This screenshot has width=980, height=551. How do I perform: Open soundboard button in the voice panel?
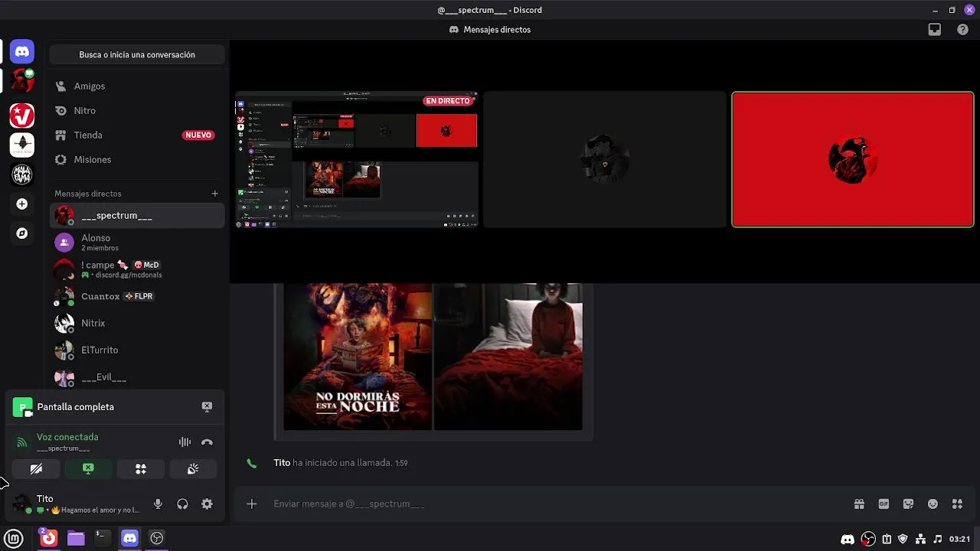pos(193,469)
